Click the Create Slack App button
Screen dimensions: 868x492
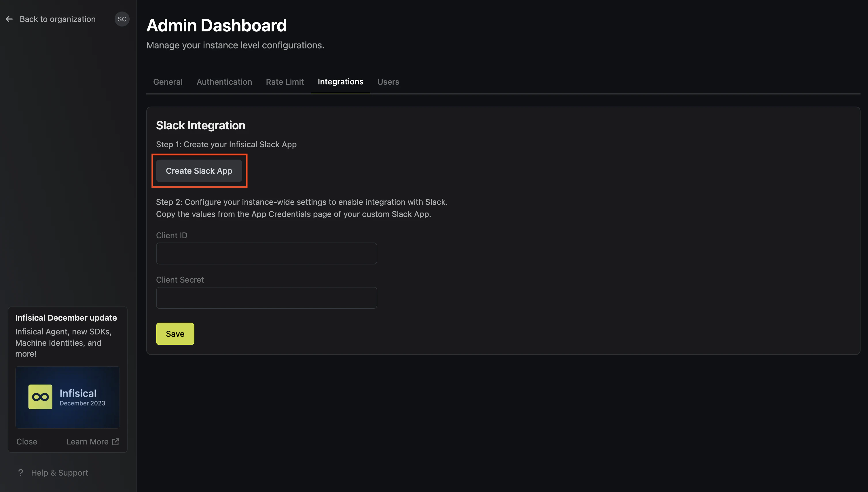(199, 171)
